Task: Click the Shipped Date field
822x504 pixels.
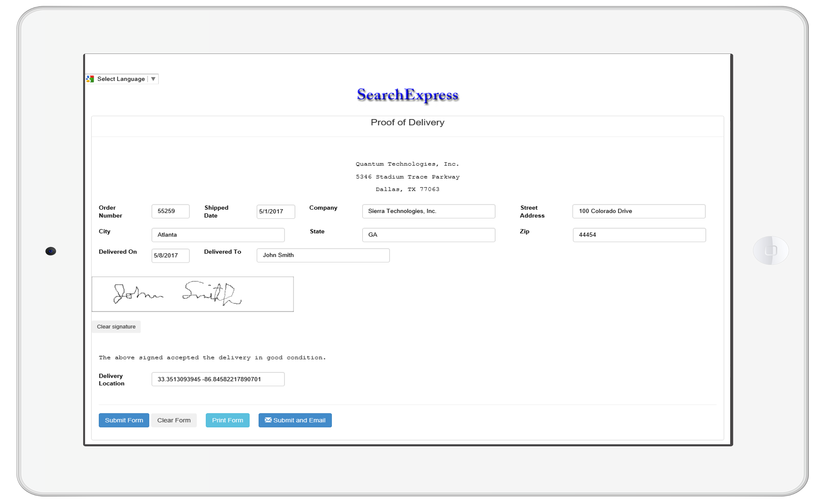Action: pos(276,212)
